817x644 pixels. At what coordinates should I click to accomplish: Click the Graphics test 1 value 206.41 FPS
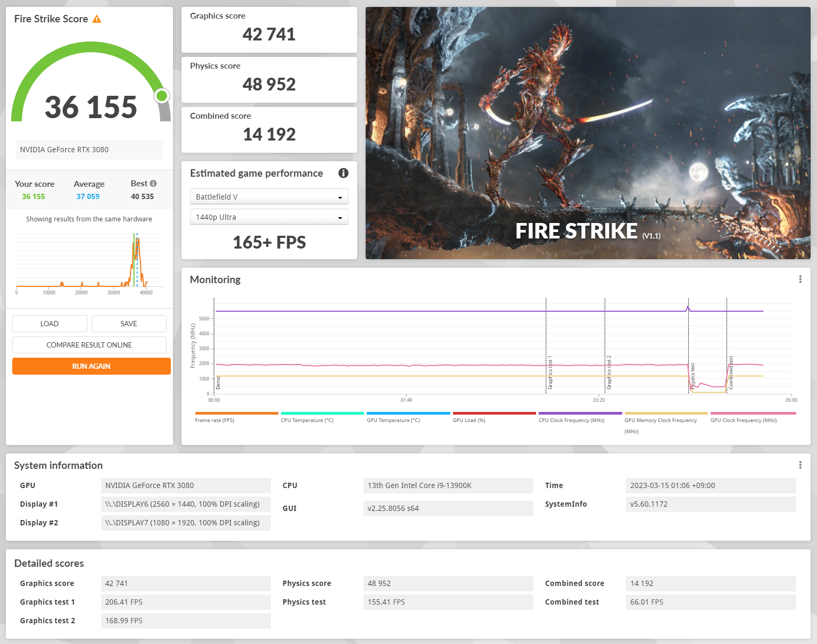coord(186,602)
